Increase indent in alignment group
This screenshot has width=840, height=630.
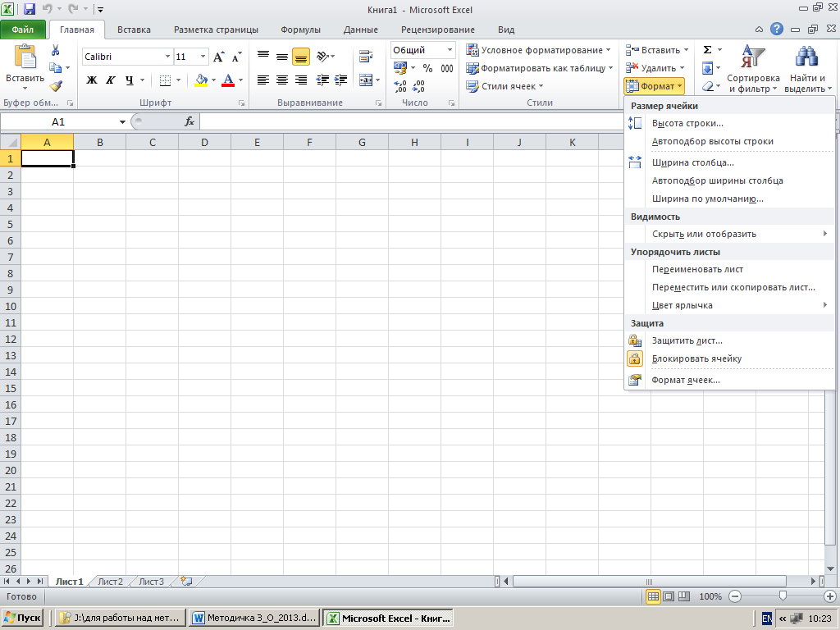pos(340,80)
